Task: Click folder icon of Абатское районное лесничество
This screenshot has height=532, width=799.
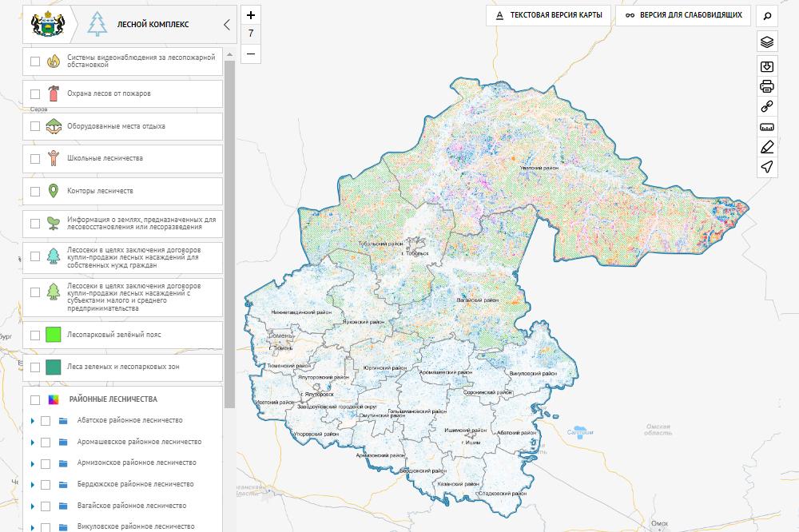Action: point(63,421)
